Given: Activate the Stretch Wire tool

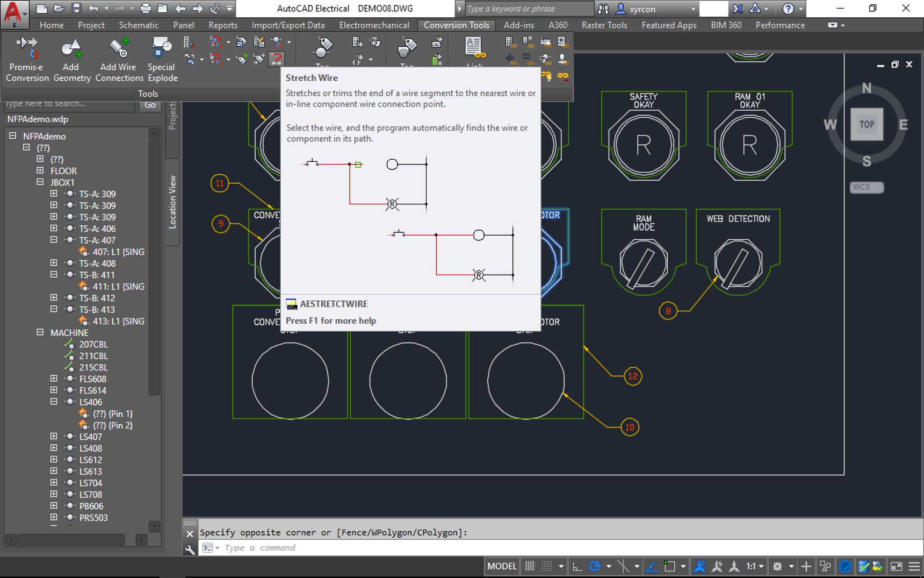Looking at the screenshot, I should tap(277, 59).
